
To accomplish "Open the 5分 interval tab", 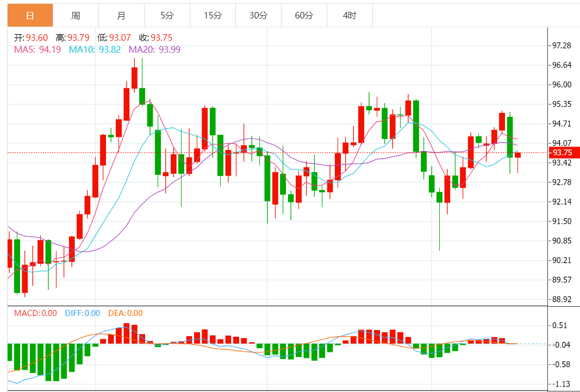I will click(167, 15).
